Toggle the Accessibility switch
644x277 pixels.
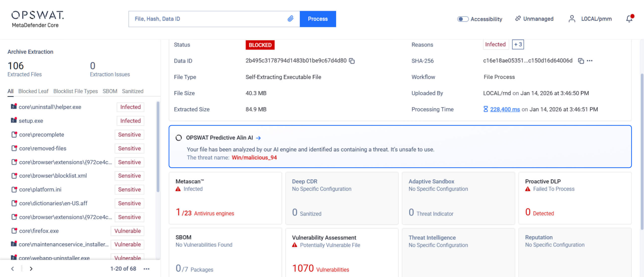point(462,19)
